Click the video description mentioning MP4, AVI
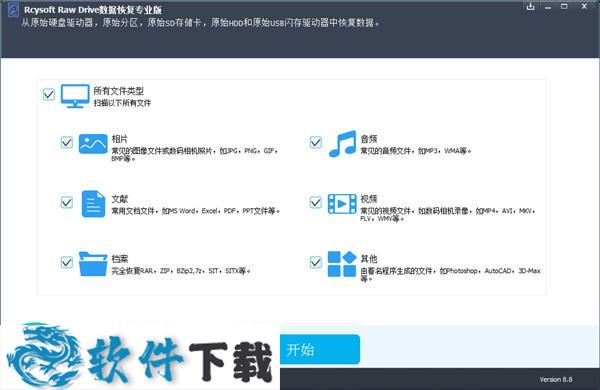This screenshot has width=600, height=390. click(x=448, y=214)
